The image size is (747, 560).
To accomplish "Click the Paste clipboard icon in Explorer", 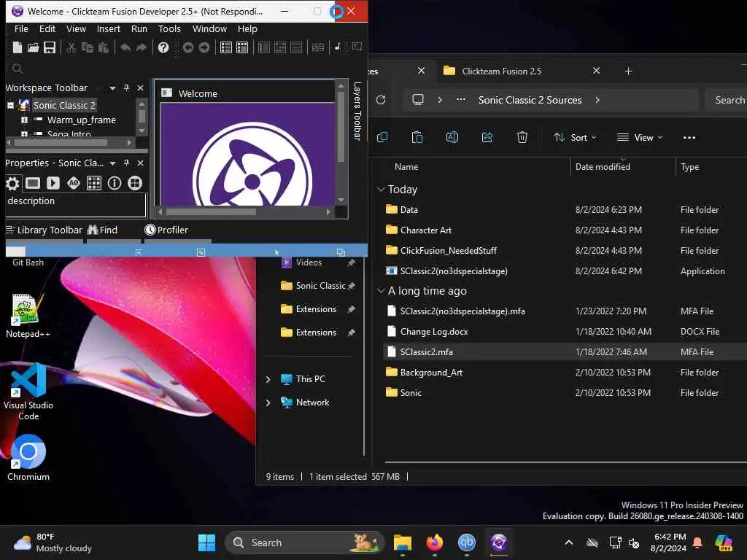I will [x=417, y=138].
